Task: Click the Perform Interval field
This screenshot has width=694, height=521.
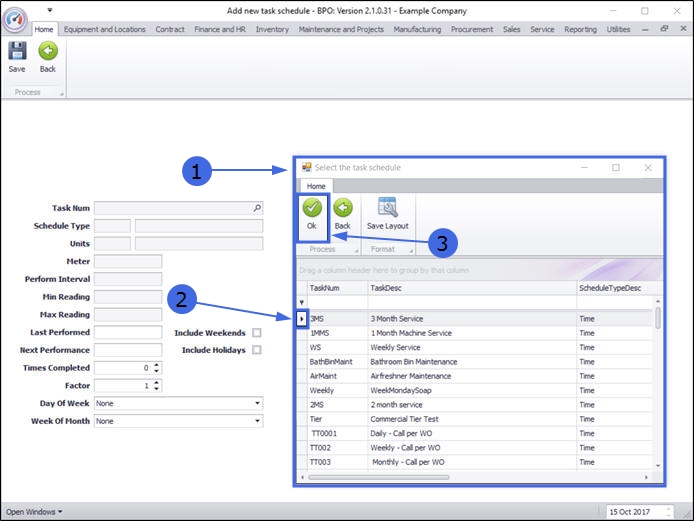Action: (x=128, y=279)
